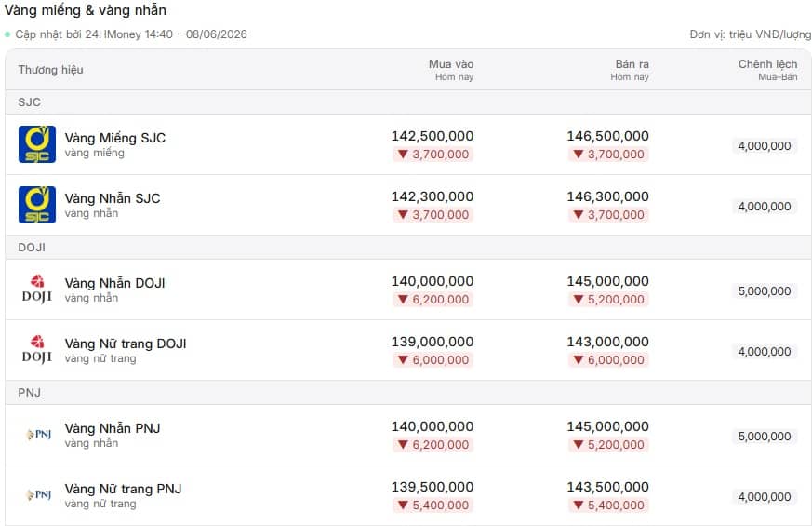The image size is (812, 526).
Task: Click the Thương hiệu column header
Action: [x=51, y=70]
